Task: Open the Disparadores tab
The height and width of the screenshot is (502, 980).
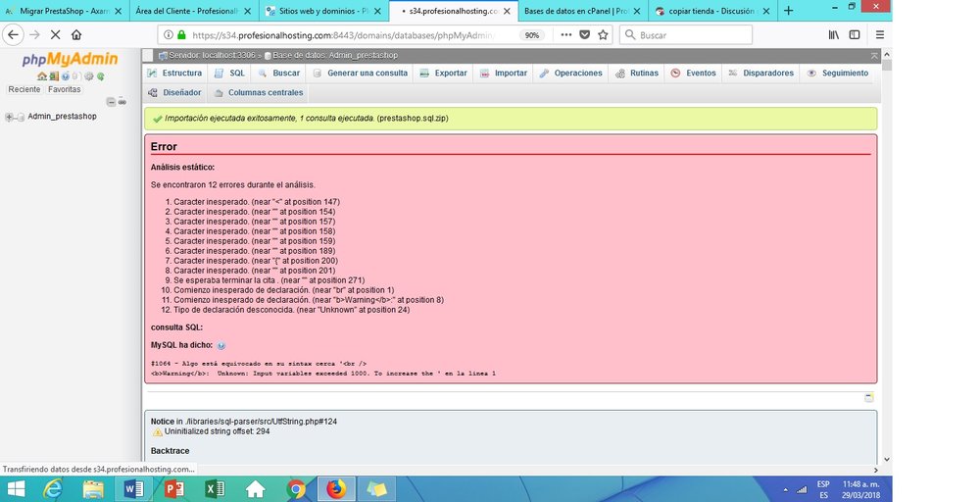Action: point(760,74)
